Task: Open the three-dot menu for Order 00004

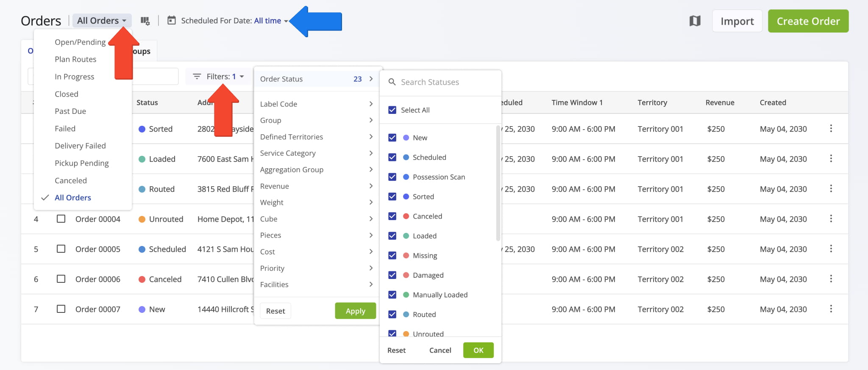Action: point(831,218)
